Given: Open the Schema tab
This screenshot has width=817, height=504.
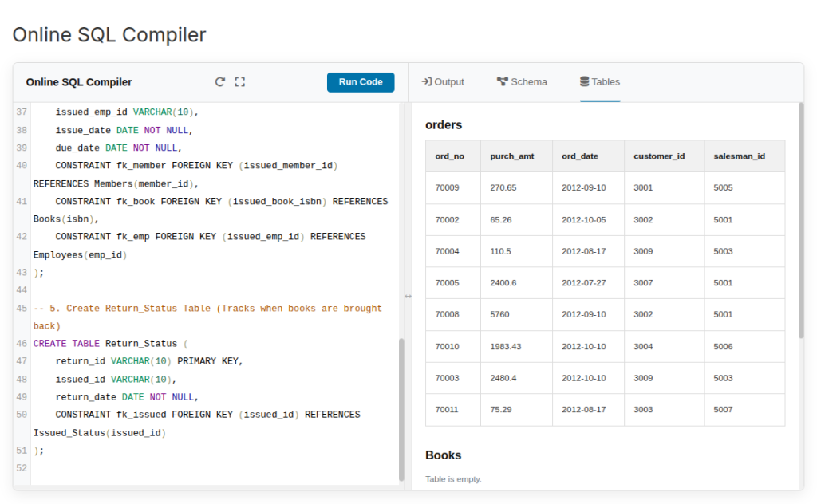Looking at the screenshot, I should 522,82.
